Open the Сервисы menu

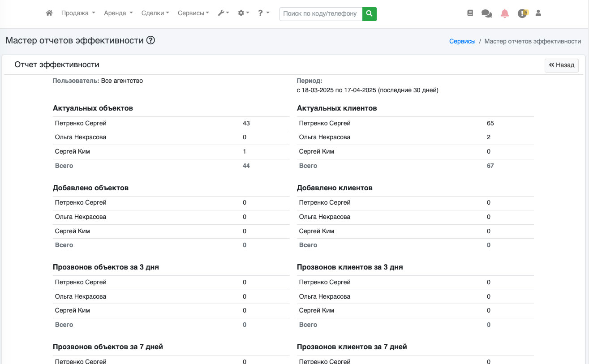(x=193, y=13)
